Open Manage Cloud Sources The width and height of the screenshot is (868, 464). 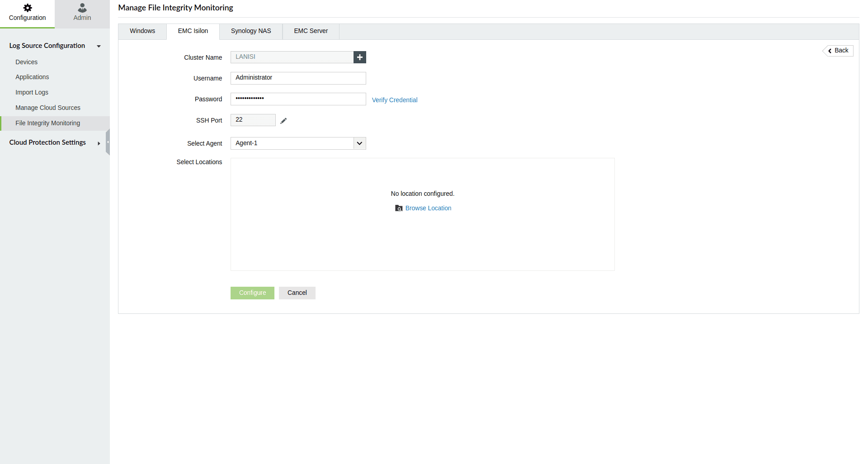point(47,108)
